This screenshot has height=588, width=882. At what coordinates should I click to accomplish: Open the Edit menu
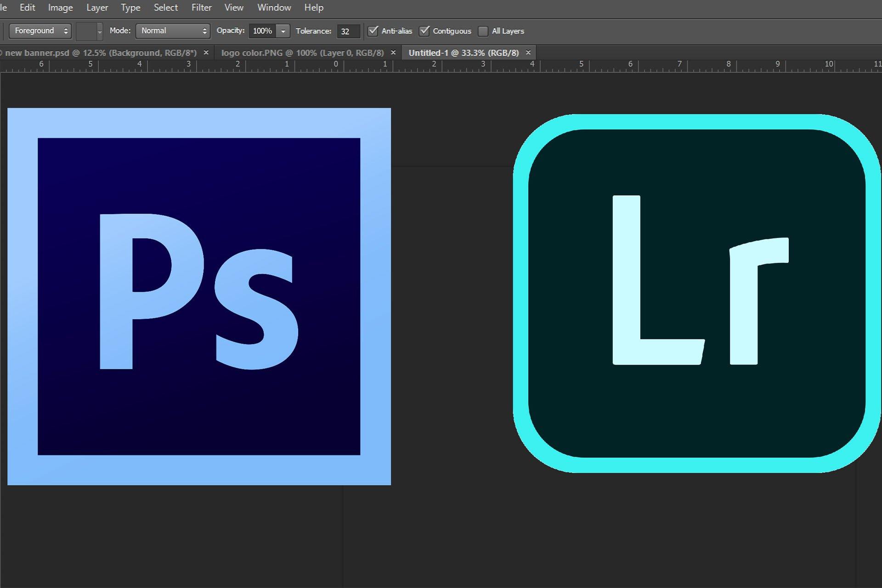click(x=28, y=8)
